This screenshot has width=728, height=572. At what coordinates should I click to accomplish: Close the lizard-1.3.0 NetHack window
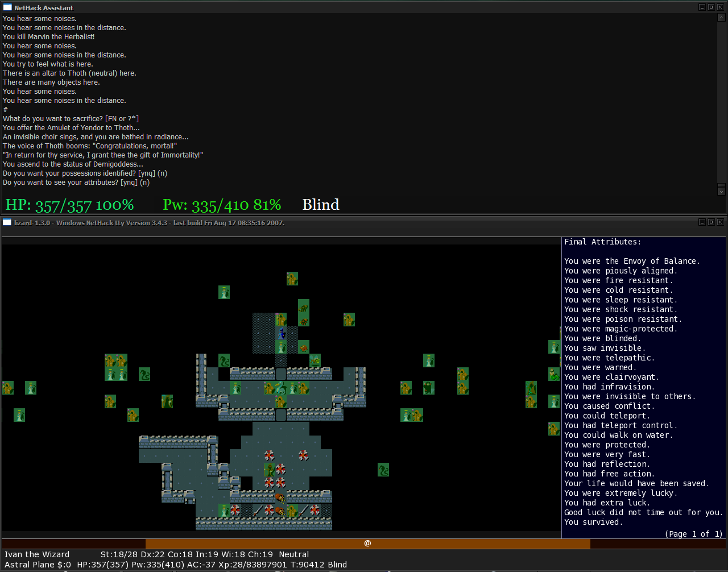[x=720, y=222]
